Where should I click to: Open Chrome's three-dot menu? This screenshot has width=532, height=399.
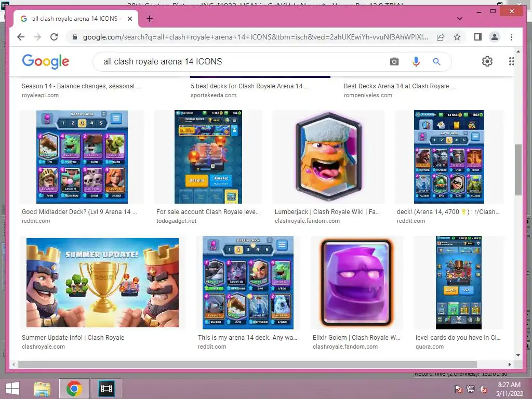pos(511,37)
